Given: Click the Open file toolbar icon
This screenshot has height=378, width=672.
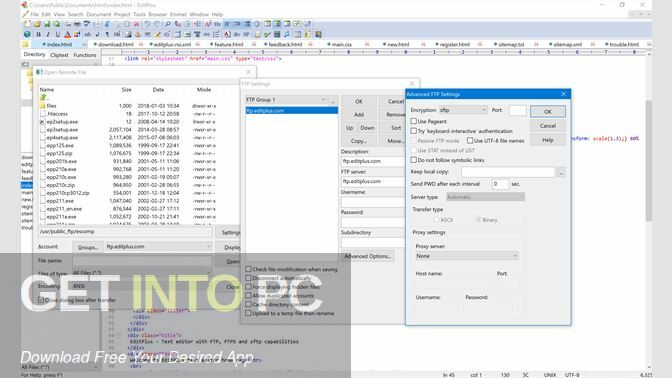Looking at the screenshot, I should [x=37, y=24].
